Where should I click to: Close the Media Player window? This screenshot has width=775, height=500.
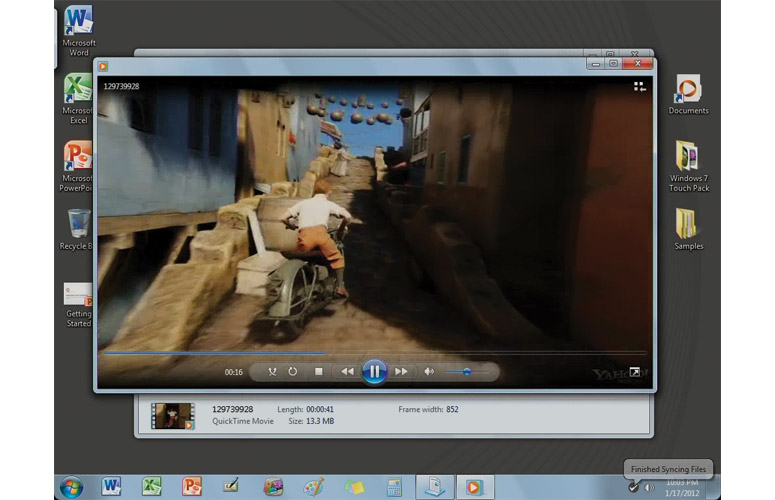tap(638, 63)
